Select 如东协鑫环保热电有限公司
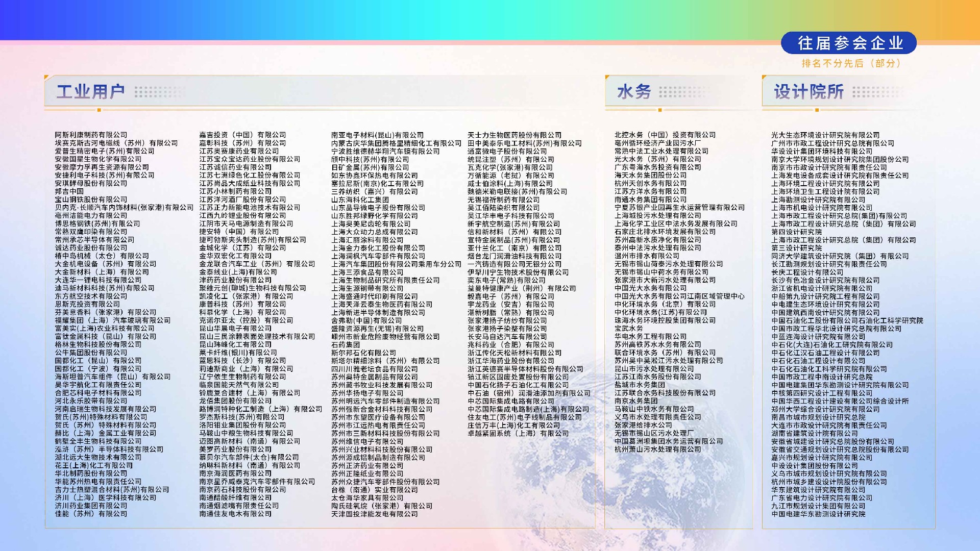 (x=375, y=176)
